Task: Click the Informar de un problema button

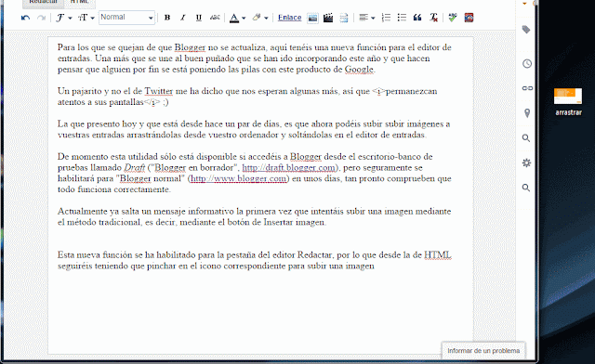Action: [x=483, y=351]
